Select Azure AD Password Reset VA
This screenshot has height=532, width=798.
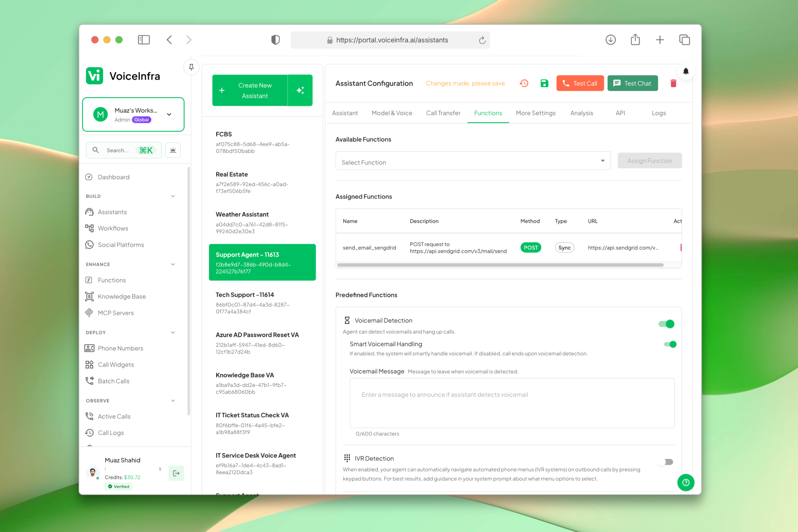tap(262, 343)
